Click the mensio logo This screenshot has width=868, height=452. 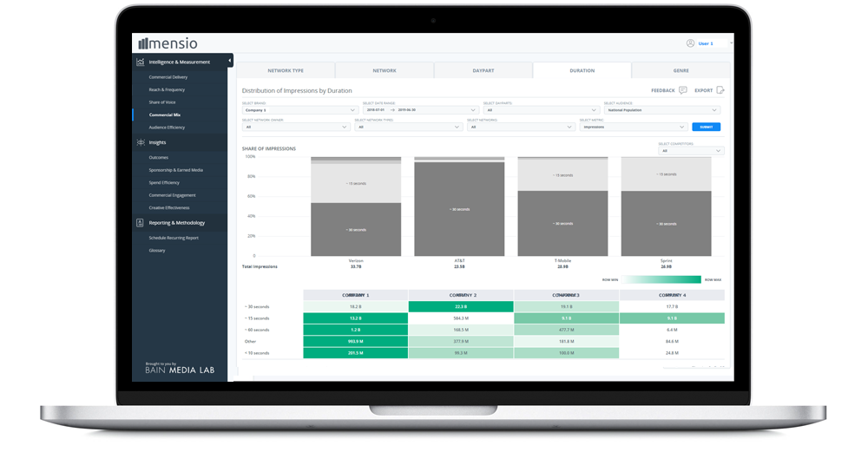[169, 43]
